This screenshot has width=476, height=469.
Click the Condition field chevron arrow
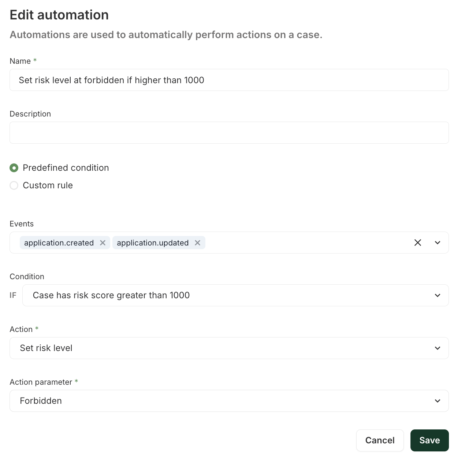(438, 295)
